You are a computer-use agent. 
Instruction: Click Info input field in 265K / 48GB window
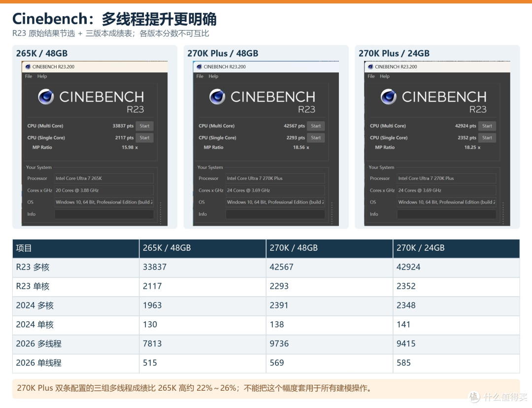104,214
